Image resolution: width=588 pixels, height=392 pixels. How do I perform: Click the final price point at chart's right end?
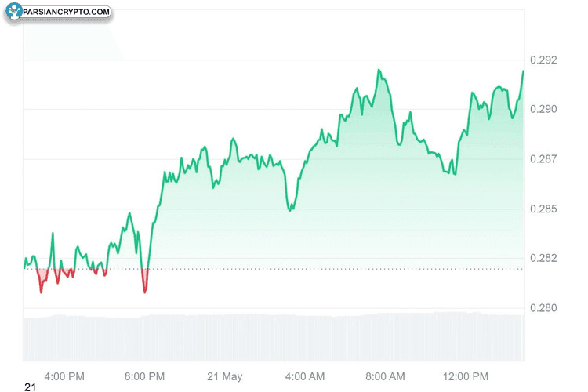[523, 71]
